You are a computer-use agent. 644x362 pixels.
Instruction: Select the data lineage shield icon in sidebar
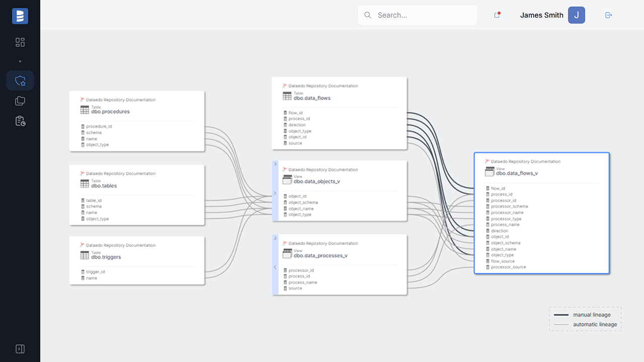[20, 80]
